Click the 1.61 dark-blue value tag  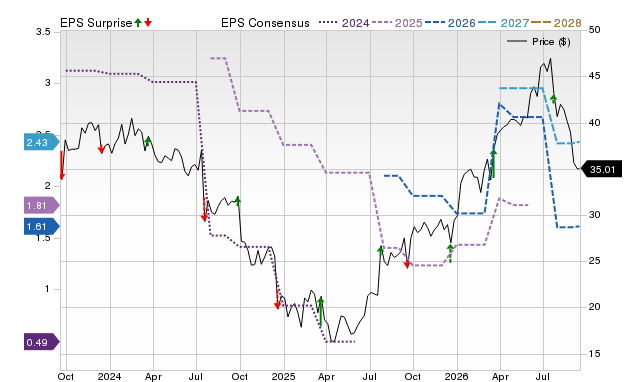point(42,227)
